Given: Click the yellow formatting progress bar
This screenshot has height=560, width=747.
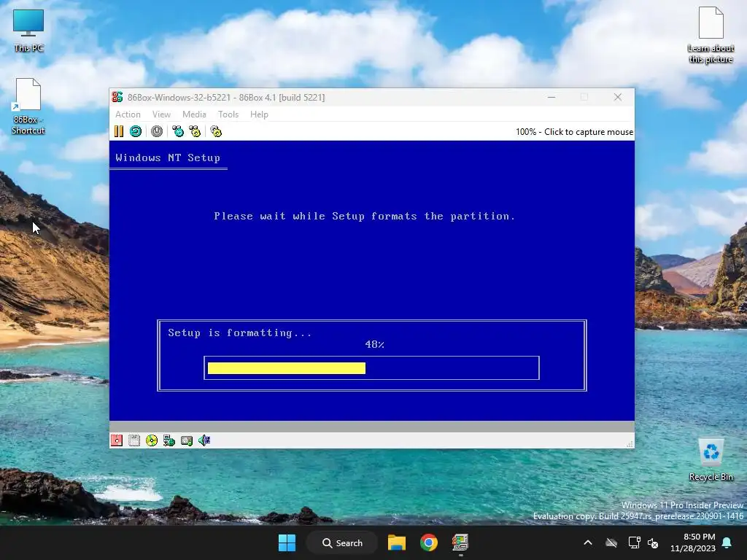Looking at the screenshot, I should [x=287, y=368].
